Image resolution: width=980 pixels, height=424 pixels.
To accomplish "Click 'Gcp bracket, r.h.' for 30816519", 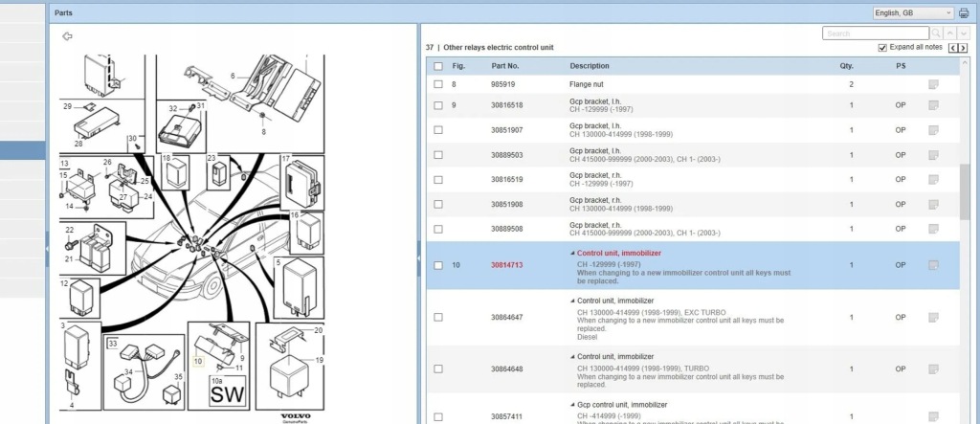I will coord(594,175).
